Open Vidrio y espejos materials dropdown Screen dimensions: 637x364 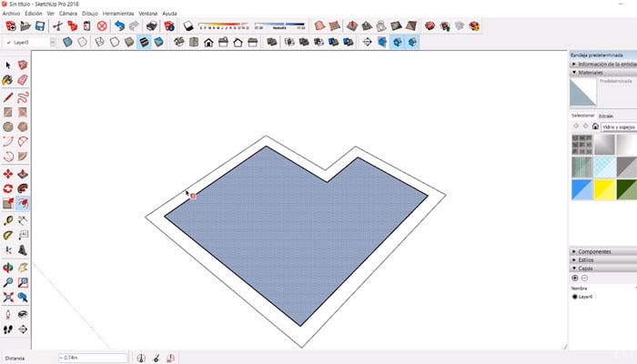619,127
